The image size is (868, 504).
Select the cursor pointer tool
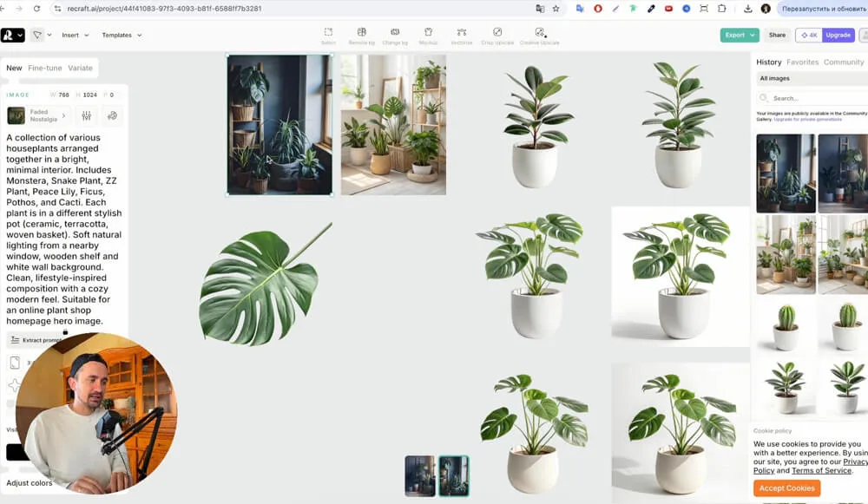[x=36, y=35]
